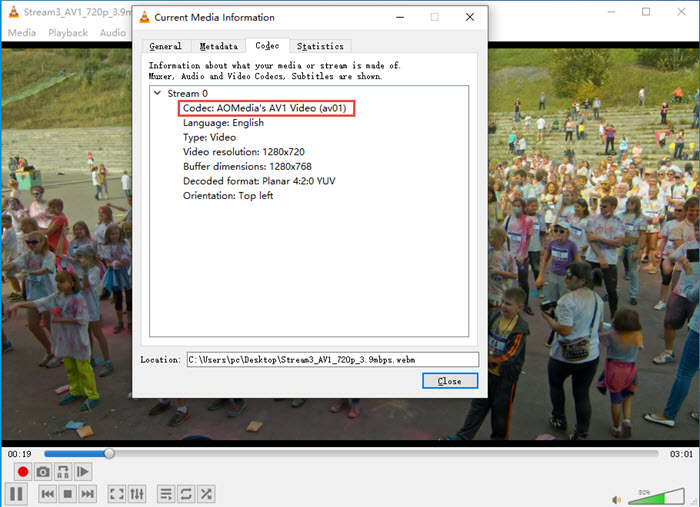
Task: Click the elapsed time 00:19
Action: coord(20,454)
